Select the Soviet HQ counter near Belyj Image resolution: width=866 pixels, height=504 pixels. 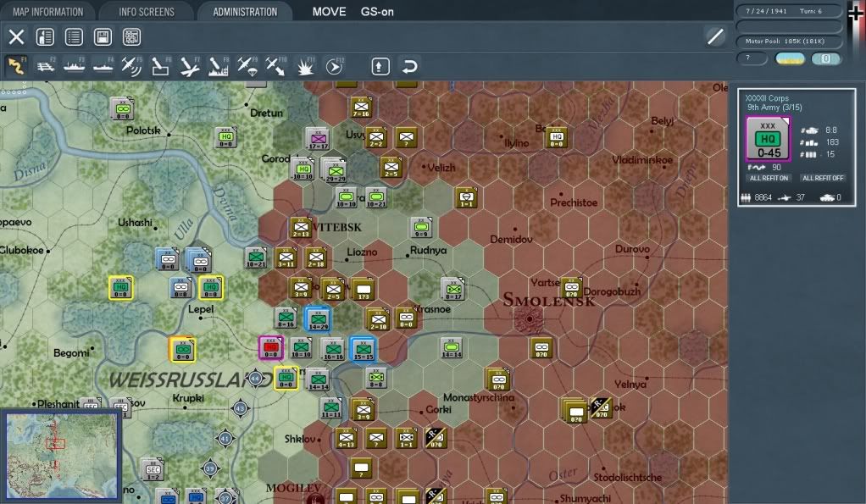[556, 137]
